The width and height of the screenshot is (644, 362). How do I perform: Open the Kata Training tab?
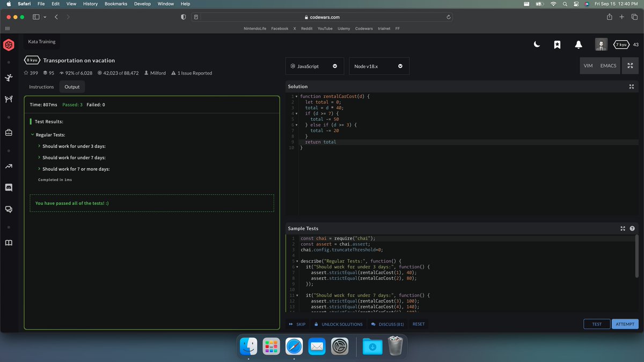[x=42, y=41]
